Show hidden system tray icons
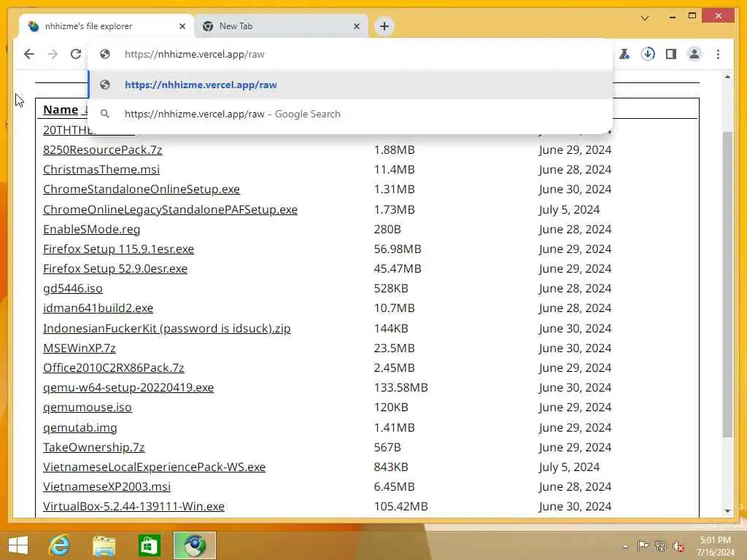 625,546
